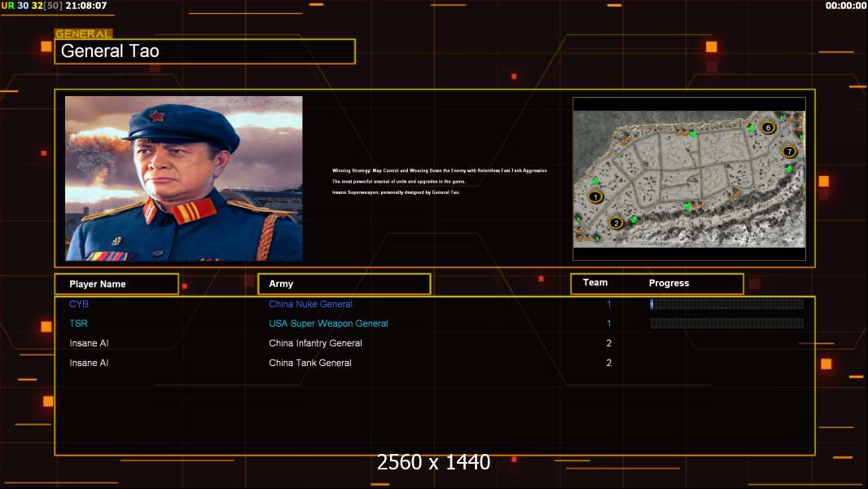Click the Winning Strategy description line

coord(440,170)
